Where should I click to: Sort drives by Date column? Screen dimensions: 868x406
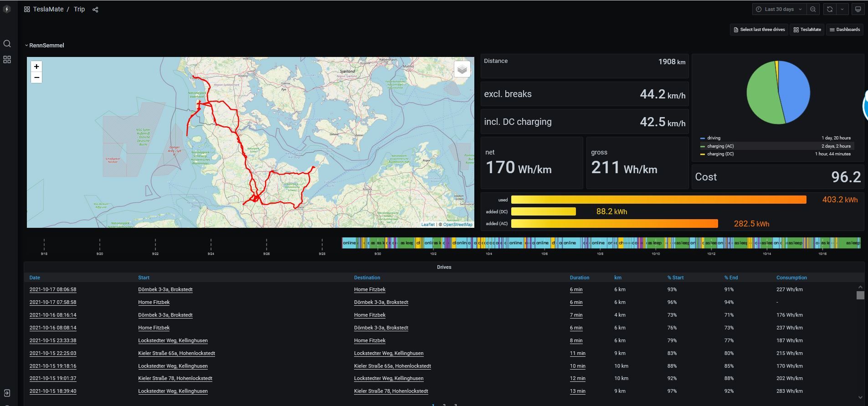35,278
